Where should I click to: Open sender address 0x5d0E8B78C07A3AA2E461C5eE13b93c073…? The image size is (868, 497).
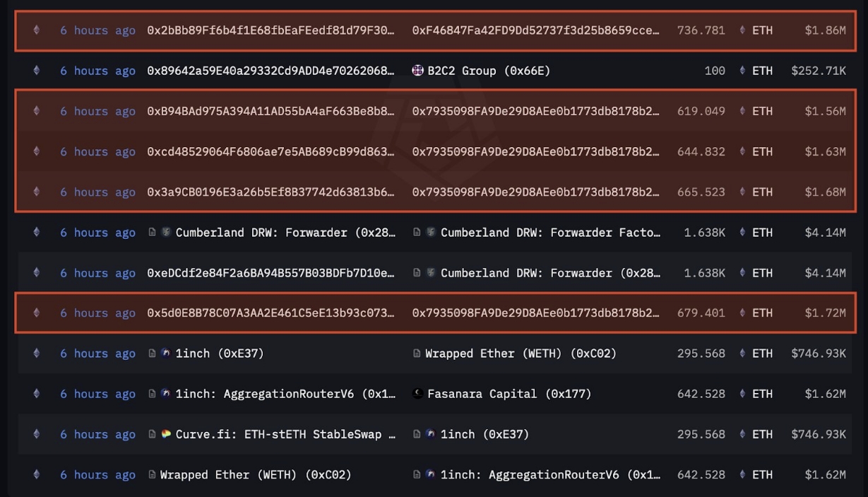coord(271,313)
